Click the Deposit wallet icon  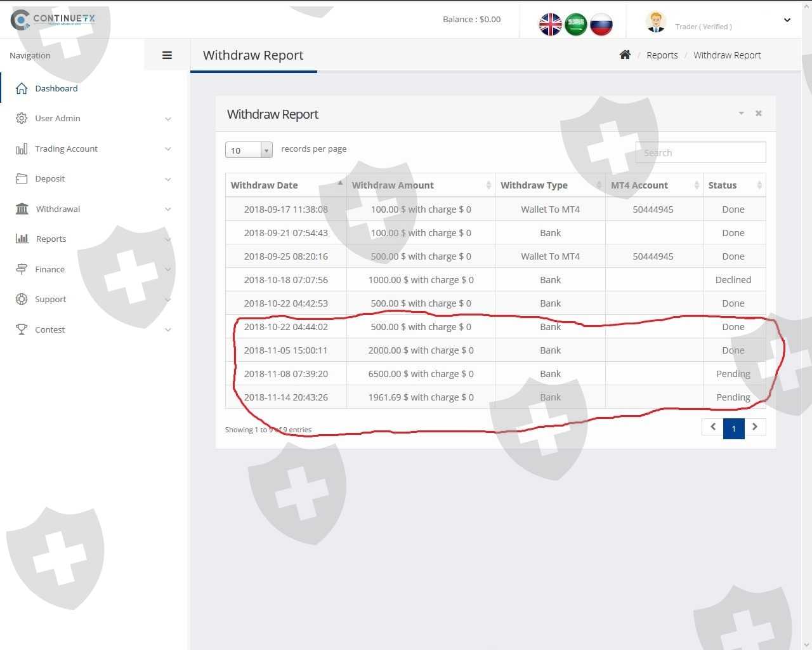coord(22,178)
